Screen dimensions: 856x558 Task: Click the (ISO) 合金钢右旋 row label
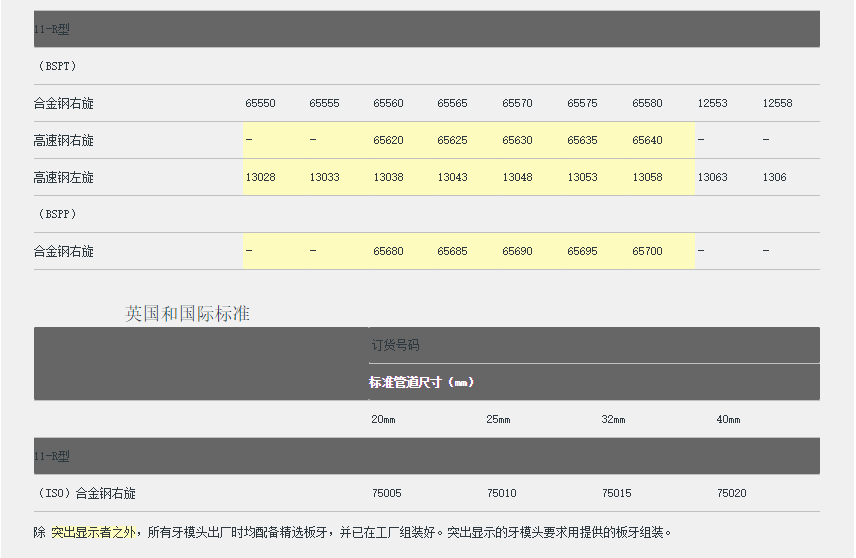85,493
